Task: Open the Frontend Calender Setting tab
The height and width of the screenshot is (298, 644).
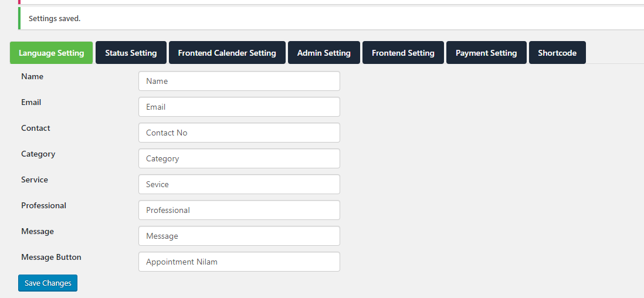Action: [x=227, y=53]
